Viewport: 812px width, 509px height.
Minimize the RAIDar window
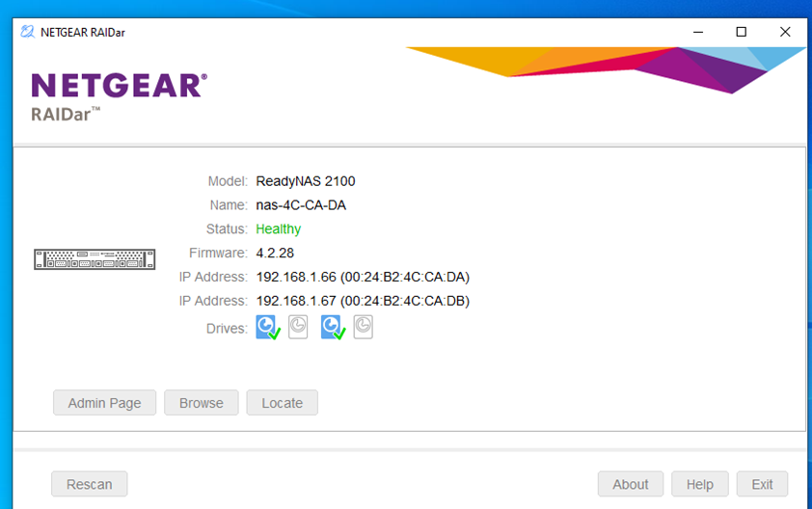click(698, 32)
